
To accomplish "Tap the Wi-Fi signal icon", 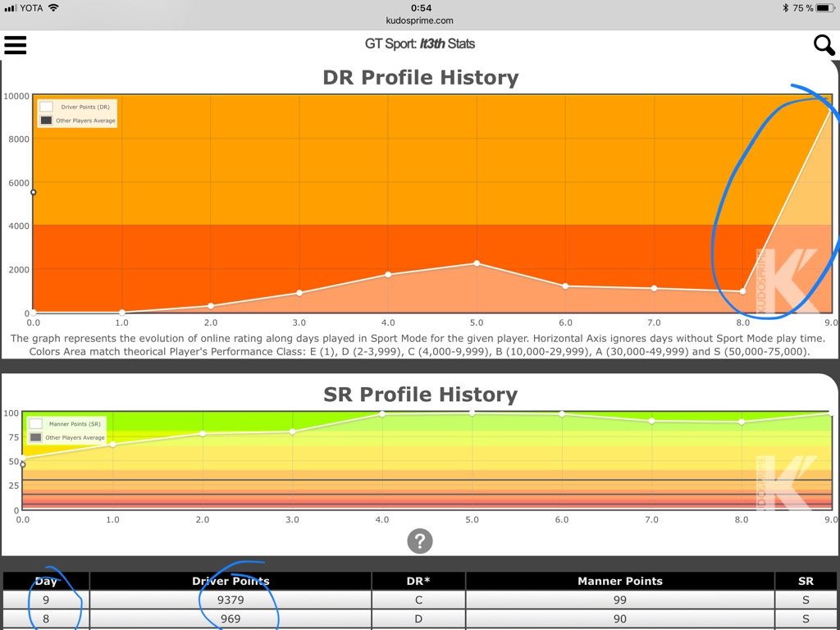I will click(53, 8).
